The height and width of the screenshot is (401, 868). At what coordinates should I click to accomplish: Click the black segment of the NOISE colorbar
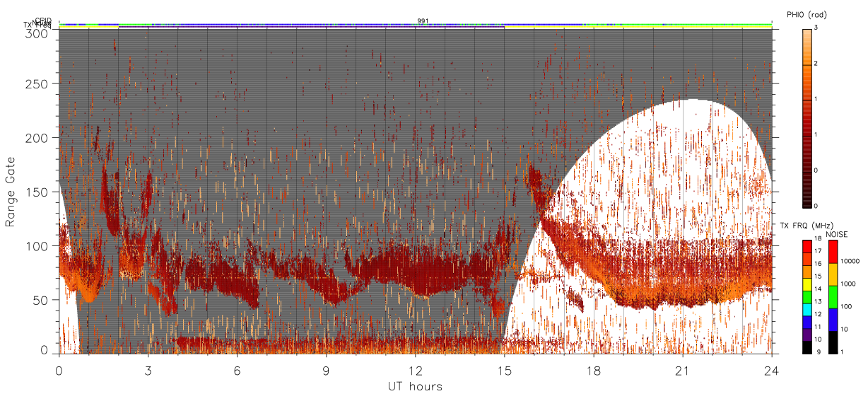tap(833, 342)
